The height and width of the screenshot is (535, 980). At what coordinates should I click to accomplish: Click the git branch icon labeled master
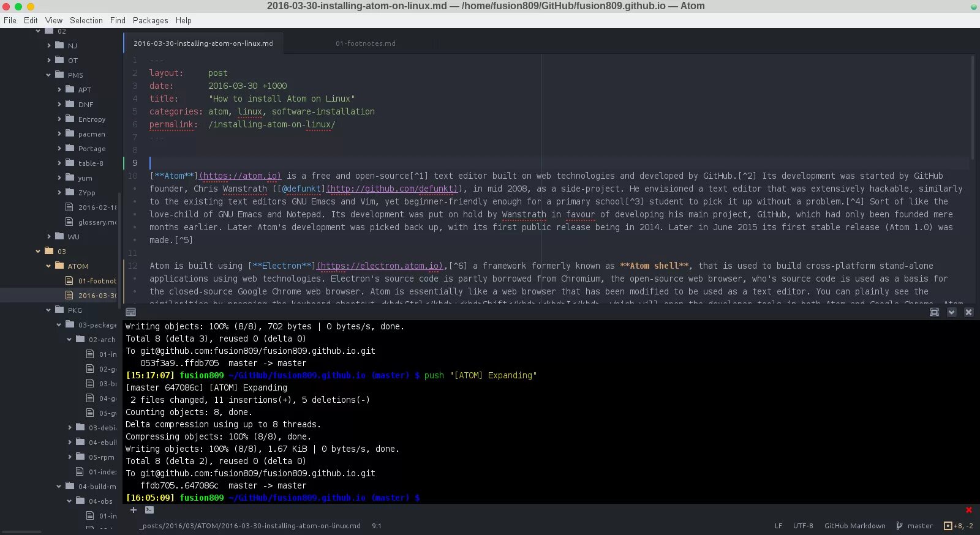(899, 526)
